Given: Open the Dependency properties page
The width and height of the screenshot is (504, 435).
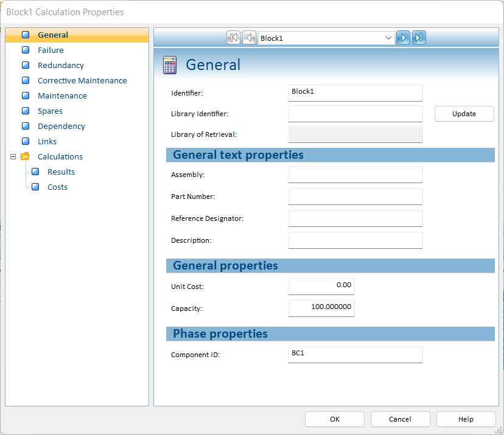Looking at the screenshot, I should coord(61,127).
